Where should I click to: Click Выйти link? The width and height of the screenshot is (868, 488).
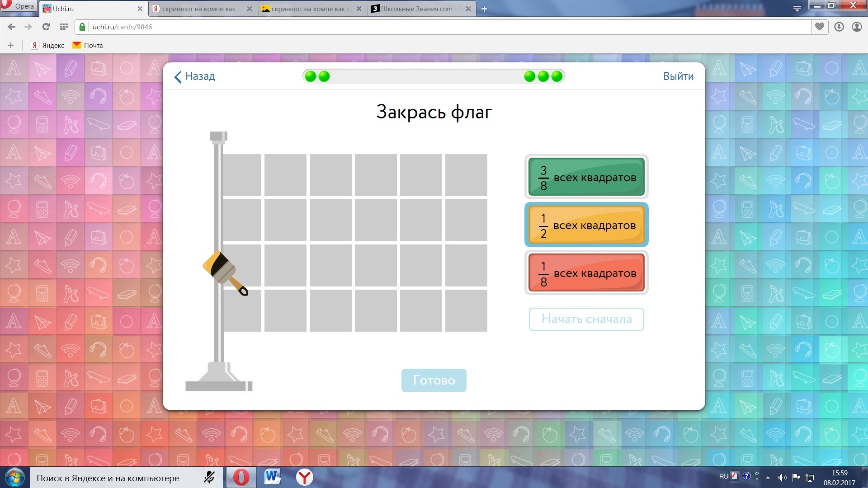(678, 76)
